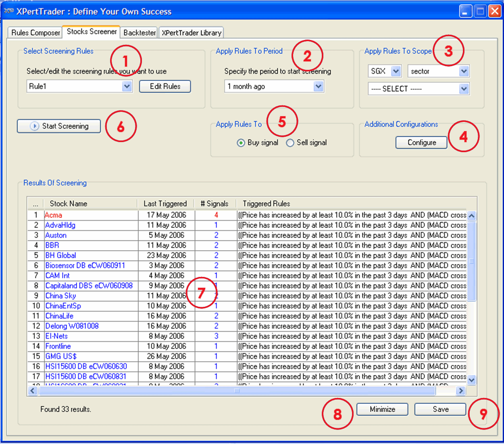
Task: Click the XPertTrader title bar app icon
Action: (9, 11)
